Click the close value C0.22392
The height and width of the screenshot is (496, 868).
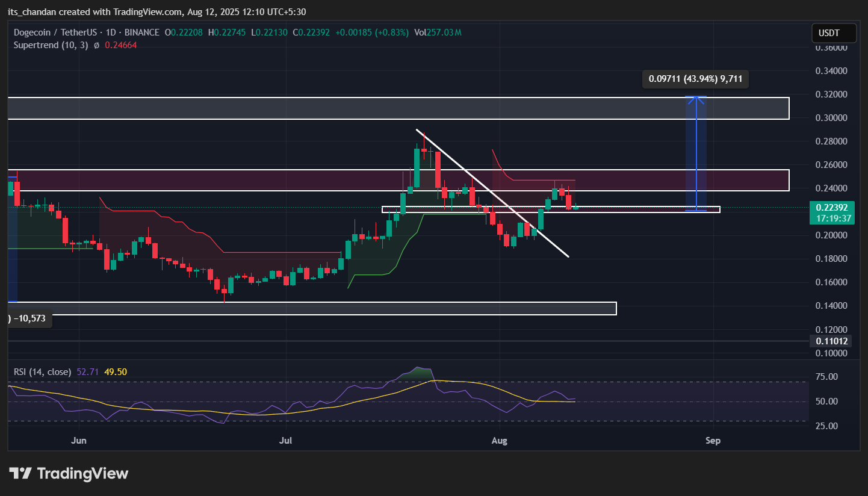click(x=311, y=33)
